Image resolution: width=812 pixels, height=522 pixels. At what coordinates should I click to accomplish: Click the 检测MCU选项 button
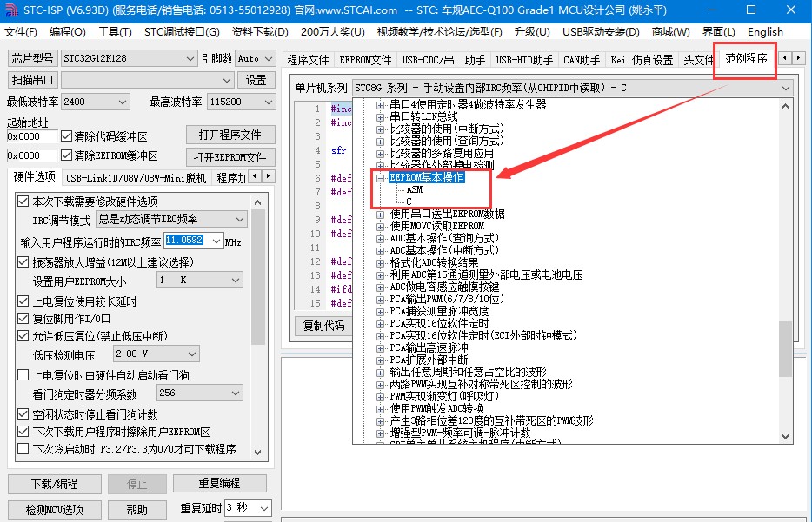(x=55, y=510)
